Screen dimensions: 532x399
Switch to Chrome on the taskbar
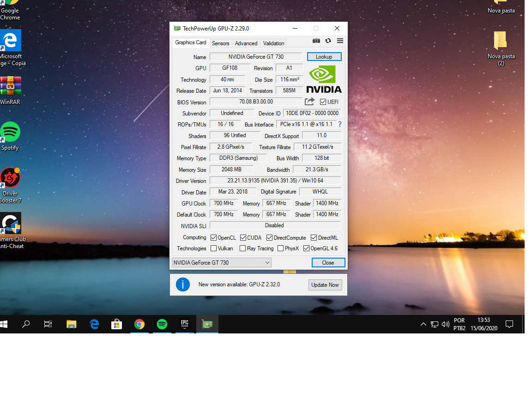coord(139,324)
